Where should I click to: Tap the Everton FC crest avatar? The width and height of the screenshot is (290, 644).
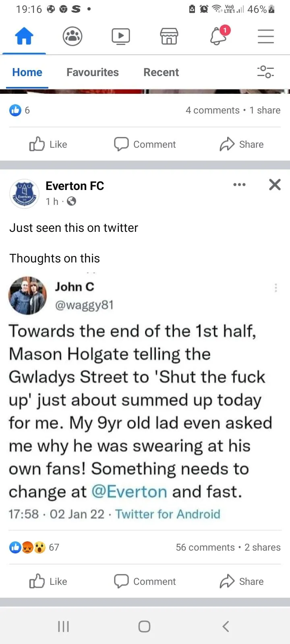tap(24, 194)
